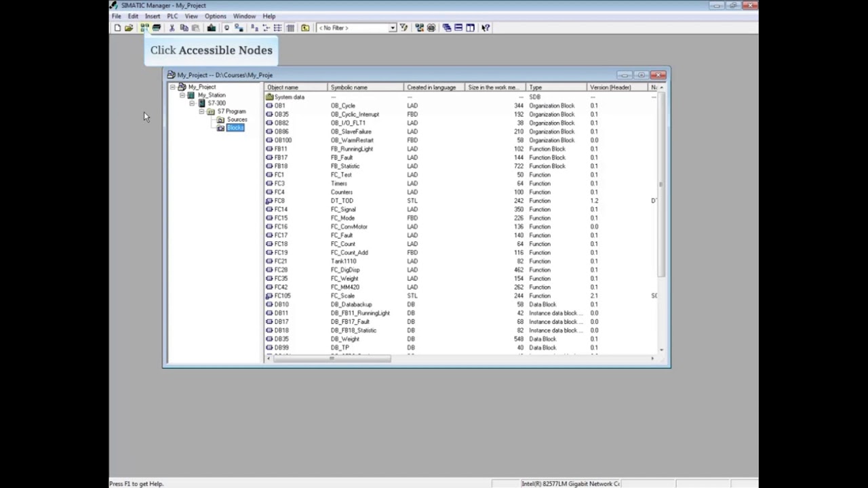Select the DB99 block row
868x488 pixels.
point(460,348)
